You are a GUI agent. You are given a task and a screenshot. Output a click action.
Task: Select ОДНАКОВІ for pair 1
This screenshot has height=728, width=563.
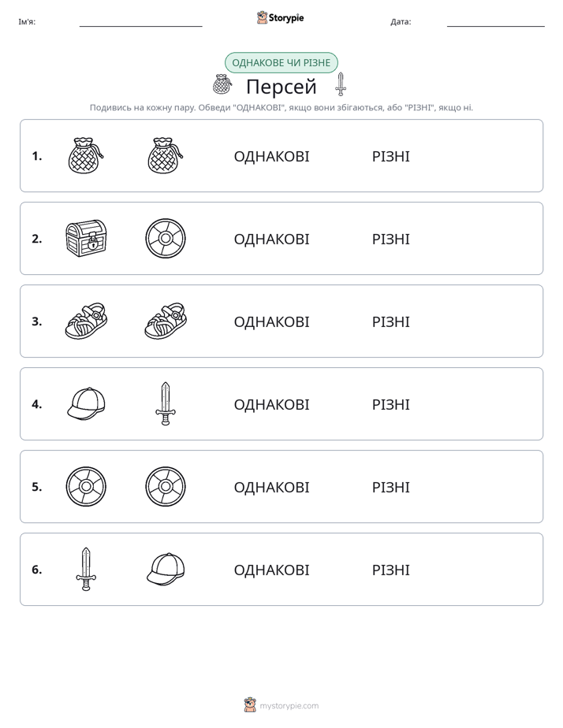271,157
